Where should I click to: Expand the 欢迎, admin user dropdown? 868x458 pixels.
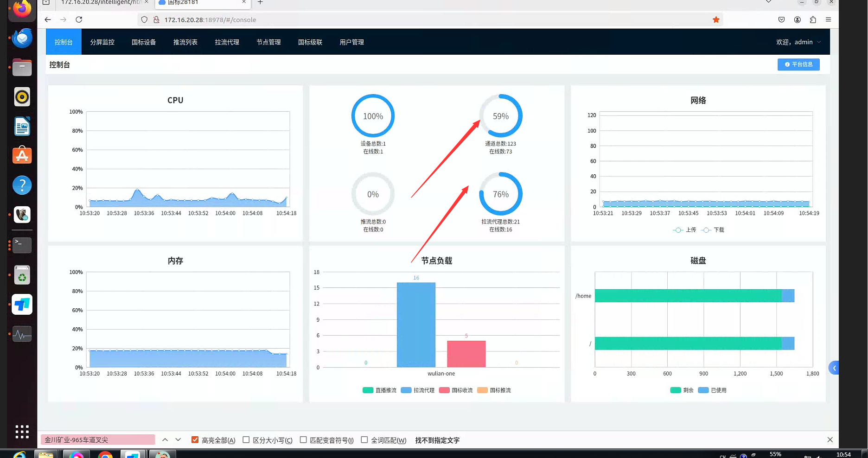click(x=798, y=42)
